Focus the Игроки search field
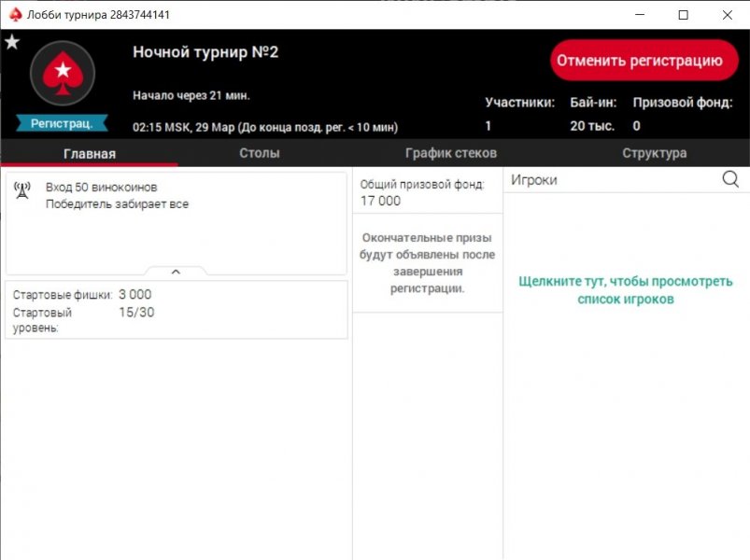750x560 pixels. coord(612,180)
